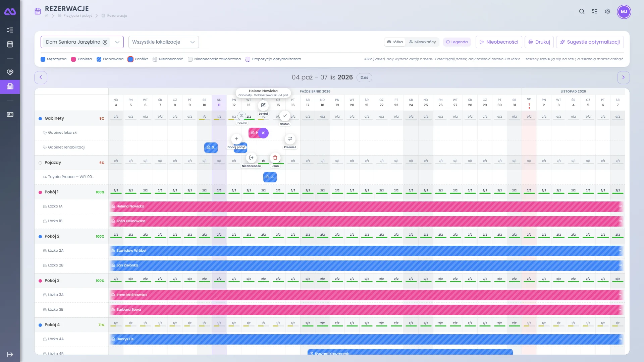Switch view to Łóżka
The width and height of the screenshot is (644, 362).
395,42
